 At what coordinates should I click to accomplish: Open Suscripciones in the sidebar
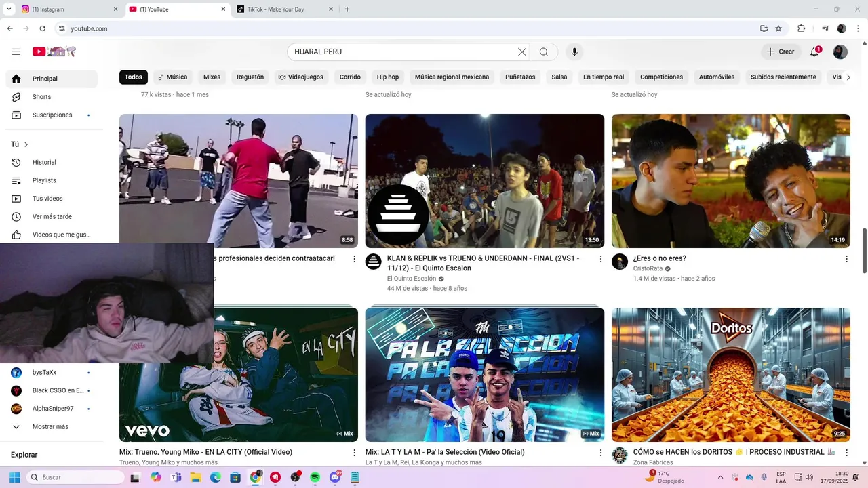click(52, 115)
